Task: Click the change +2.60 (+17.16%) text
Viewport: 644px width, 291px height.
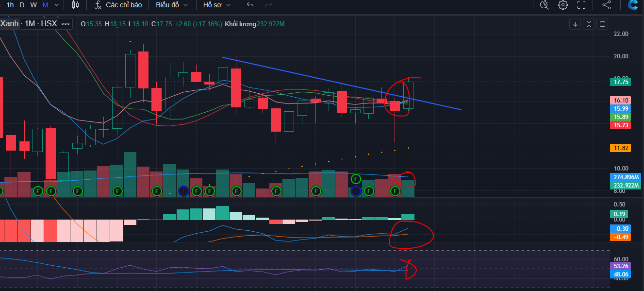Action: coord(198,24)
